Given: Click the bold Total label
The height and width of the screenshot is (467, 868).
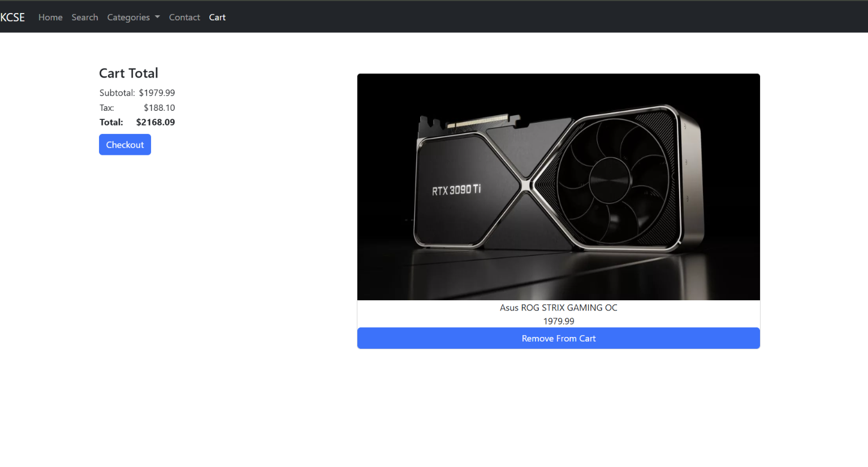Looking at the screenshot, I should (x=111, y=122).
